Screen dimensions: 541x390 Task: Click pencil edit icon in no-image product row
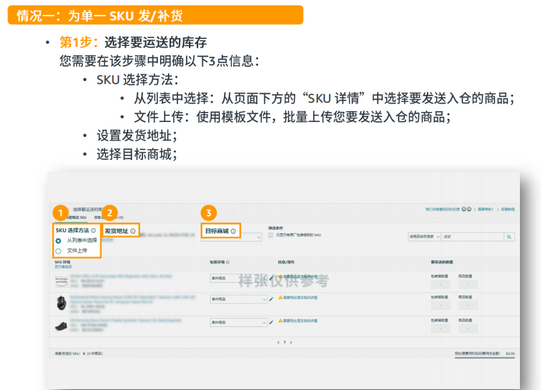(271, 278)
